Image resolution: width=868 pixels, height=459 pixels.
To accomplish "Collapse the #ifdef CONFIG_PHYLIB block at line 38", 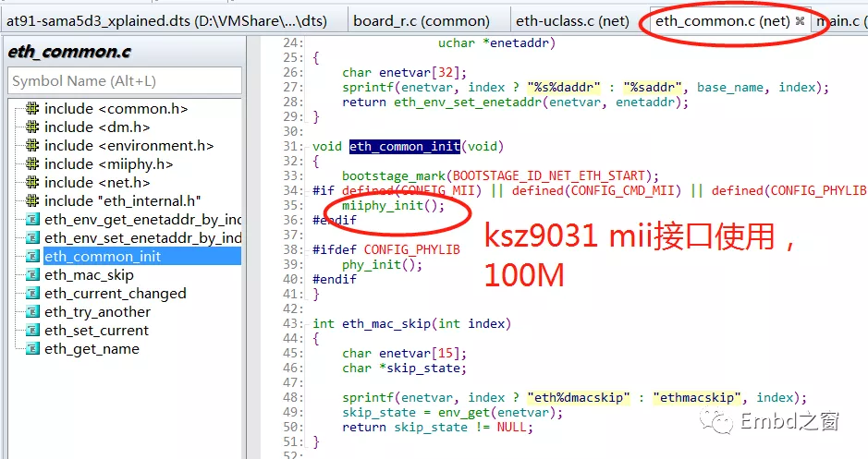I will pyautogui.click(x=306, y=249).
